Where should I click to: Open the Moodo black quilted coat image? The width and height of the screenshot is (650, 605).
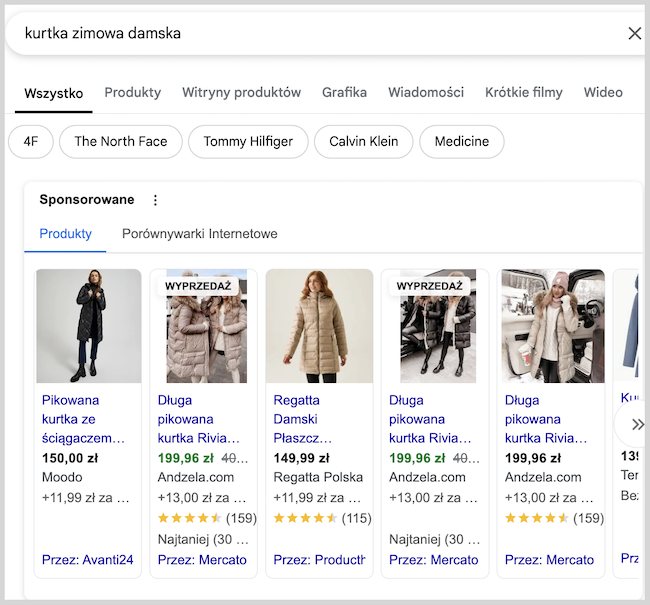pyautogui.click(x=89, y=326)
